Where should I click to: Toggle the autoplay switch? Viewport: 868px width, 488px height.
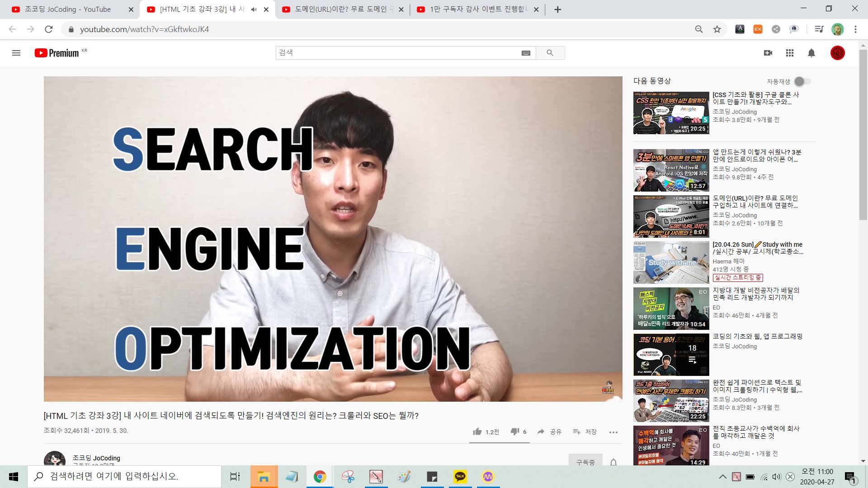pos(802,81)
